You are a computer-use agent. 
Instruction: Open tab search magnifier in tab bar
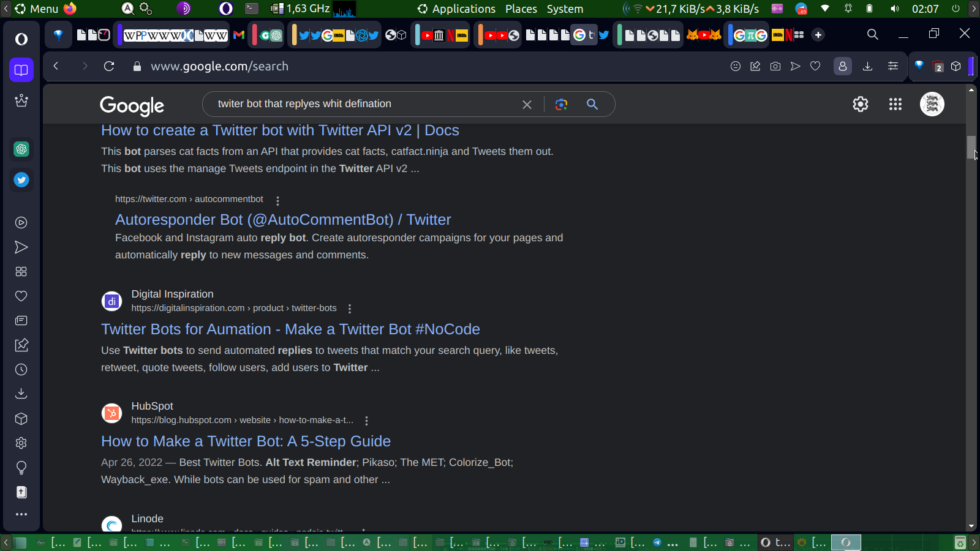873,34
